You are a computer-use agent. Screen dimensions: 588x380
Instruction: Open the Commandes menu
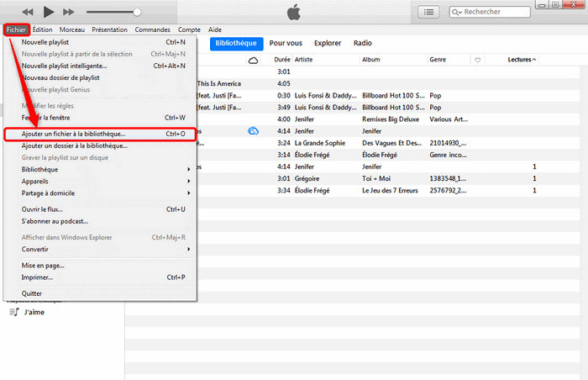[152, 29]
